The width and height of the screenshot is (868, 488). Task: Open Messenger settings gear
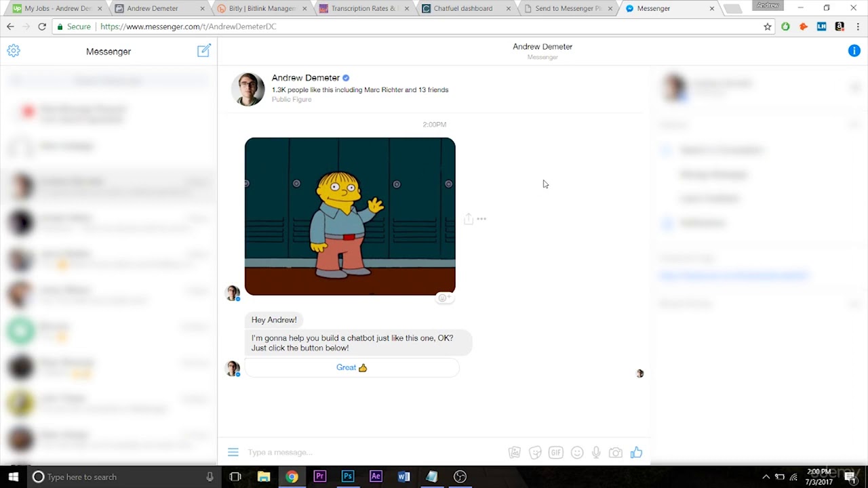[x=14, y=51]
